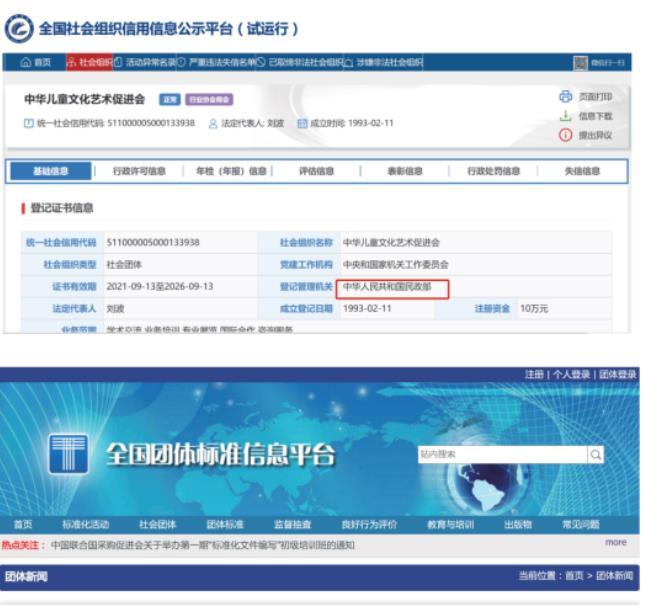Click the 信息下载 link text
The height and width of the screenshot is (610, 645).
595,116
